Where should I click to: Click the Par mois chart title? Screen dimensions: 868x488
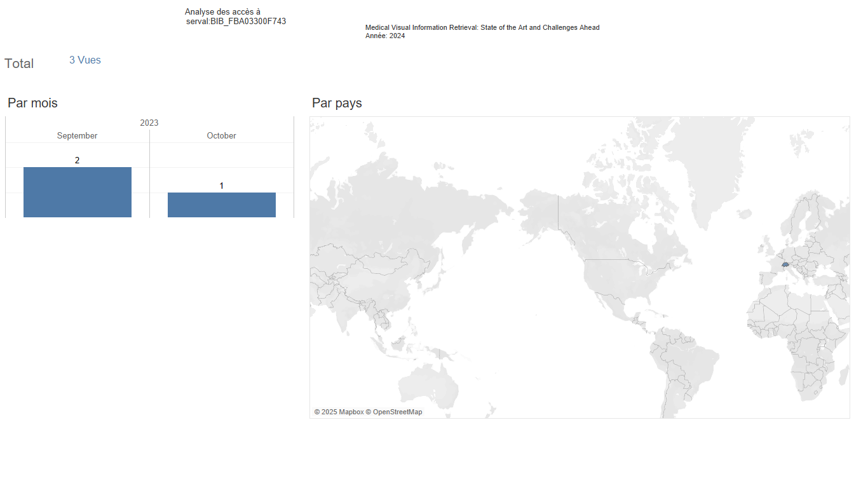(32, 103)
